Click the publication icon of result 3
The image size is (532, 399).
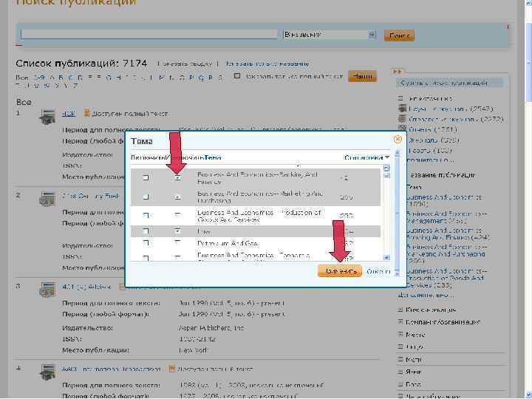pyautogui.click(x=47, y=290)
